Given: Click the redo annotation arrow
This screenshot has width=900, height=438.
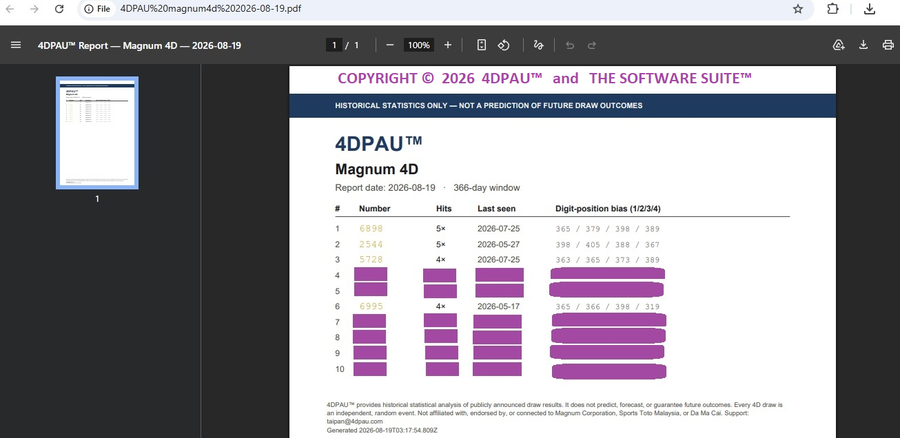Looking at the screenshot, I should (592, 45).
